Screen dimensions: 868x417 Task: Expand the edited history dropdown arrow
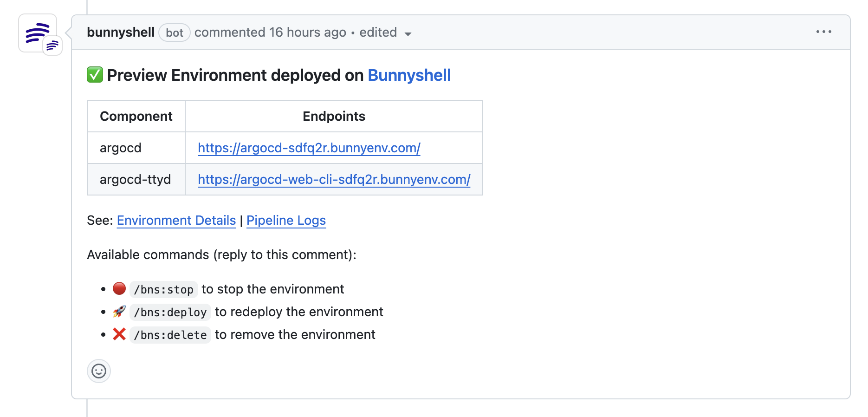pos(408,34)
